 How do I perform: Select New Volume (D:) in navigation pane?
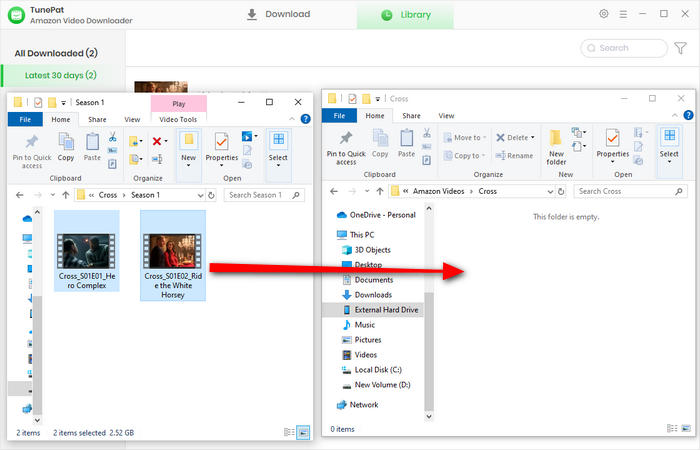(376, 385)
